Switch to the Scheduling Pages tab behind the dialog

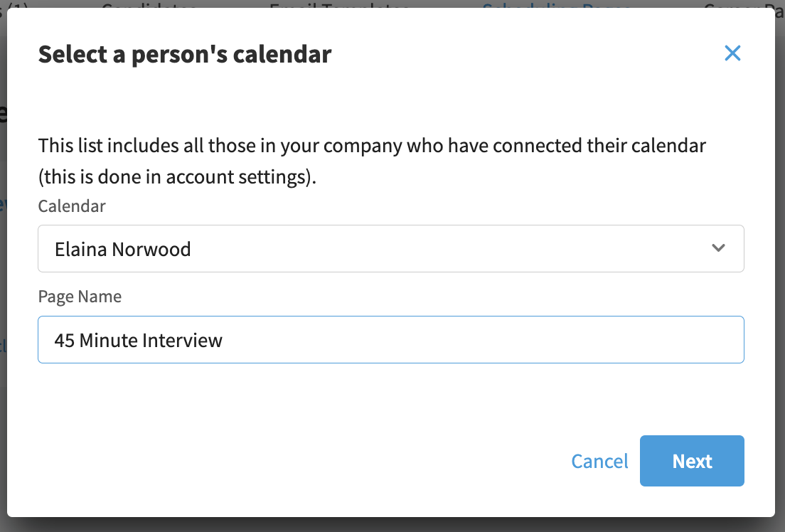click(x=556, y=4)
